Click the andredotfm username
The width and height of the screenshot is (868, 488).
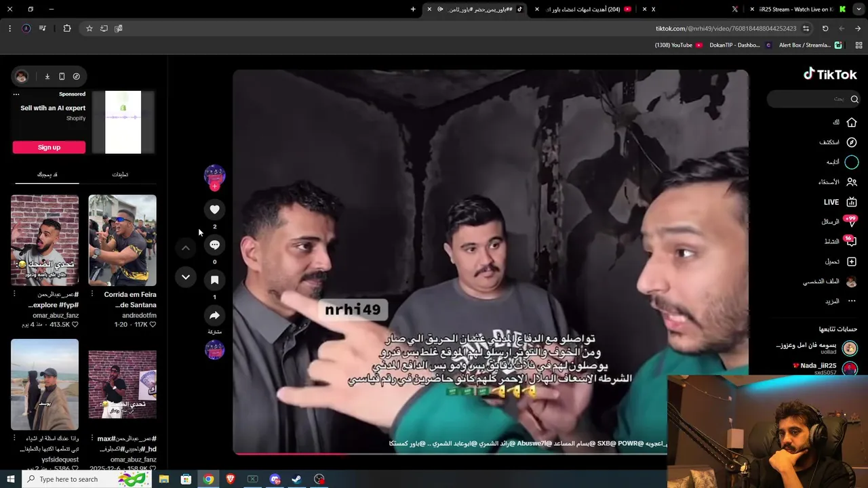[x=139, y=315]
